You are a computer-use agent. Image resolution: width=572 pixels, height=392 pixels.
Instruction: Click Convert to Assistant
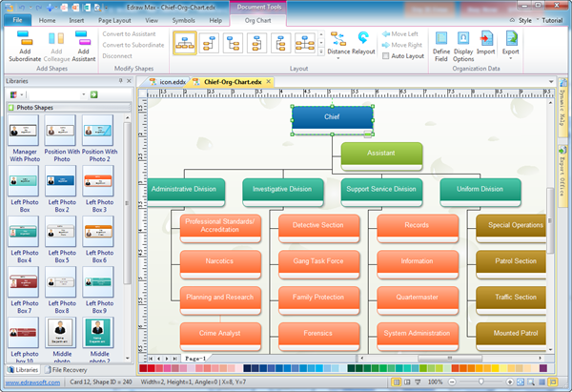pos(129,34)
